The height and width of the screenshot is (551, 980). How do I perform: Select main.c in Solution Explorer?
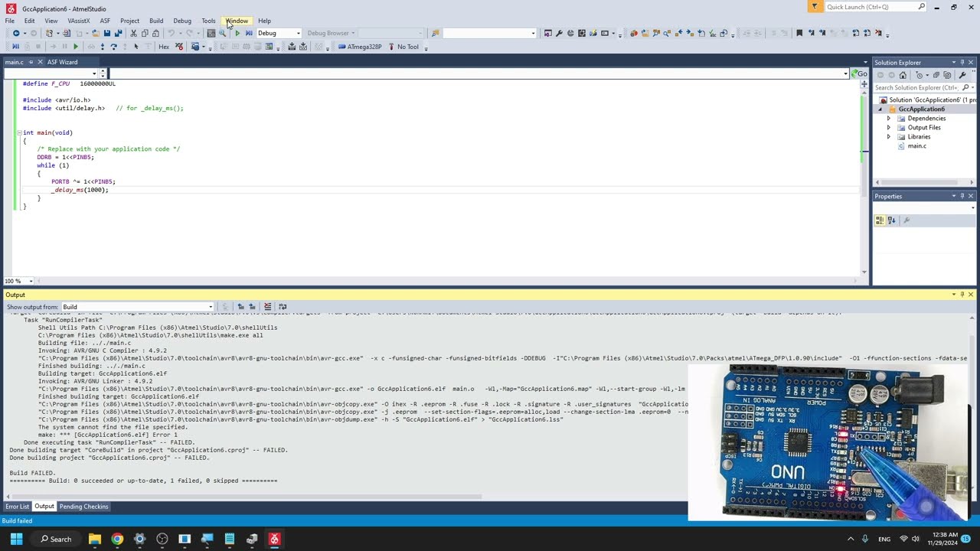[x=916, y=146]
